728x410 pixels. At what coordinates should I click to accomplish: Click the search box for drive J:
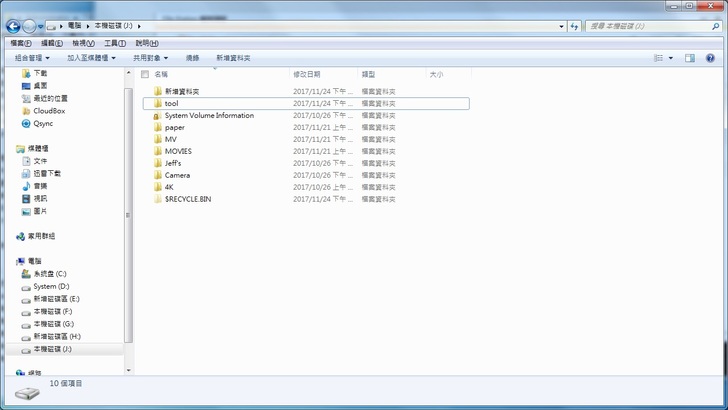tap(649, 26)
